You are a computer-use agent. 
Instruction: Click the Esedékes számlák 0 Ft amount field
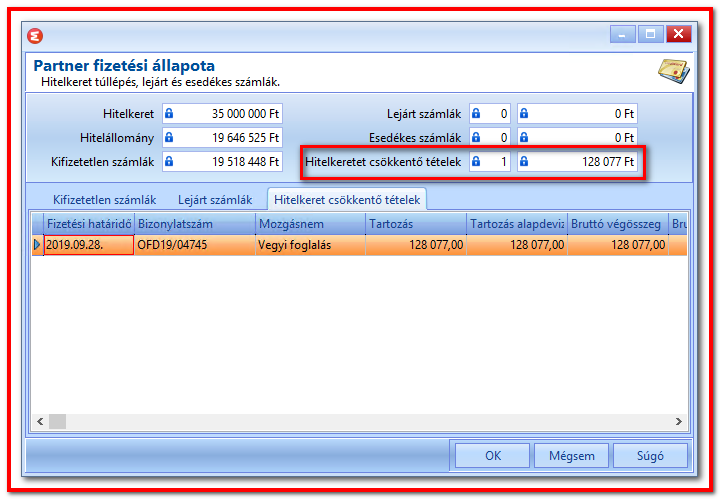(x=577, y=137)
